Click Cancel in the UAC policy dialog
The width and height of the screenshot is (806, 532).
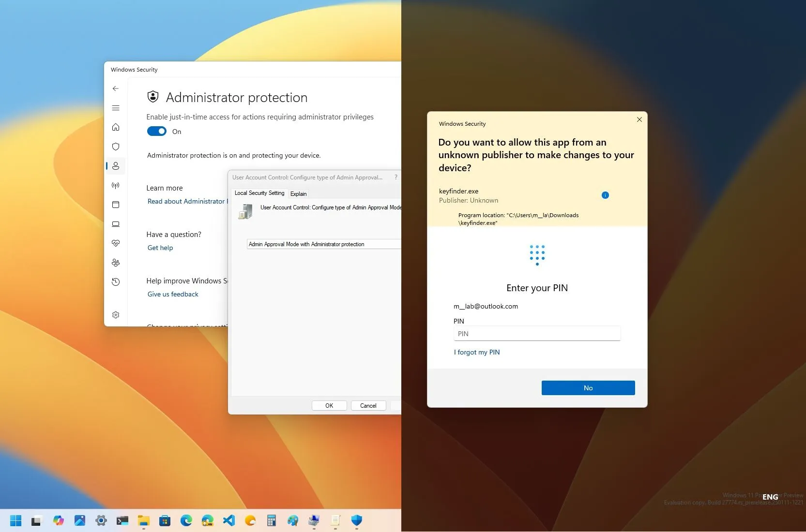pos(368,406)
